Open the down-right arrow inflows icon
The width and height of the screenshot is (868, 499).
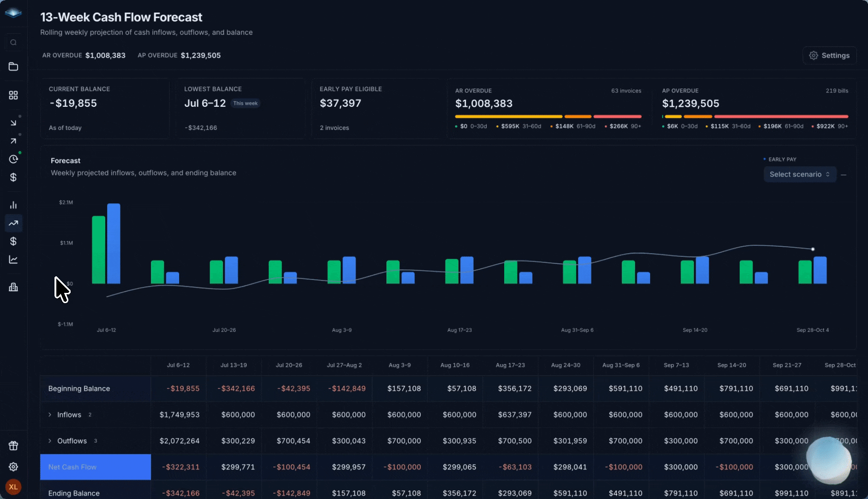click(13, 122)
